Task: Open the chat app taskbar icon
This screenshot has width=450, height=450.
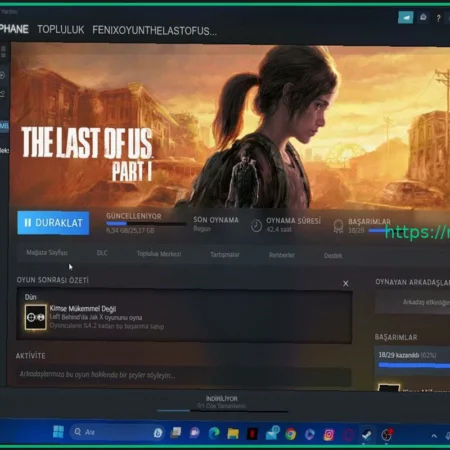Action: click(194, 433)
